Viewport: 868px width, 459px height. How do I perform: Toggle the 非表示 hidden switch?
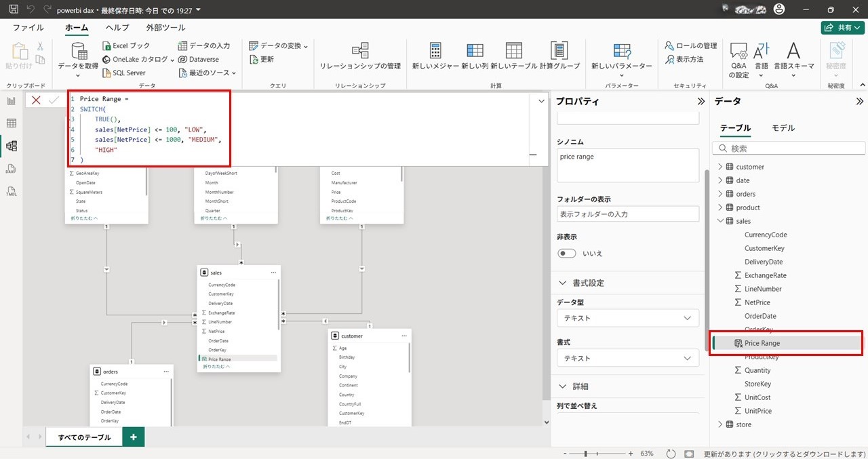click(566, 253)
